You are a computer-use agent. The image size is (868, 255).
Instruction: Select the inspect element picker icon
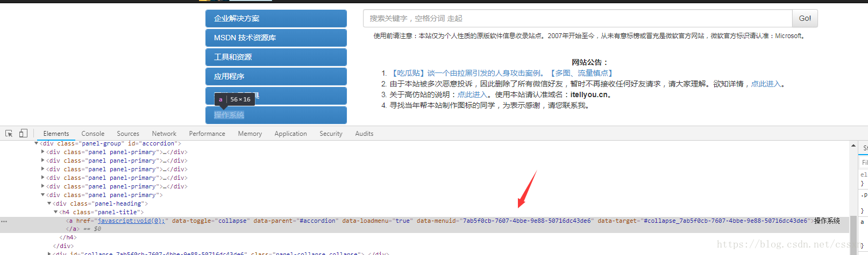click(x=9, y=133)
